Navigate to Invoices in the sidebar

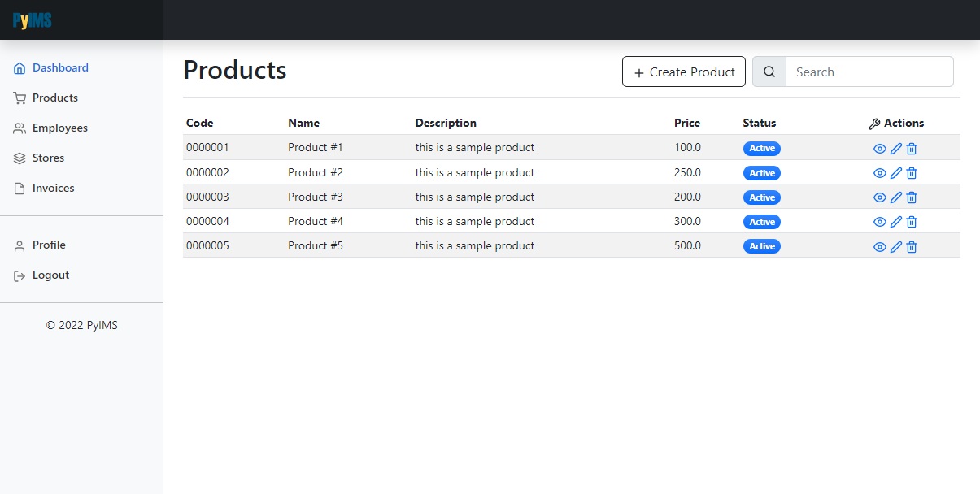tap(53, 188)
